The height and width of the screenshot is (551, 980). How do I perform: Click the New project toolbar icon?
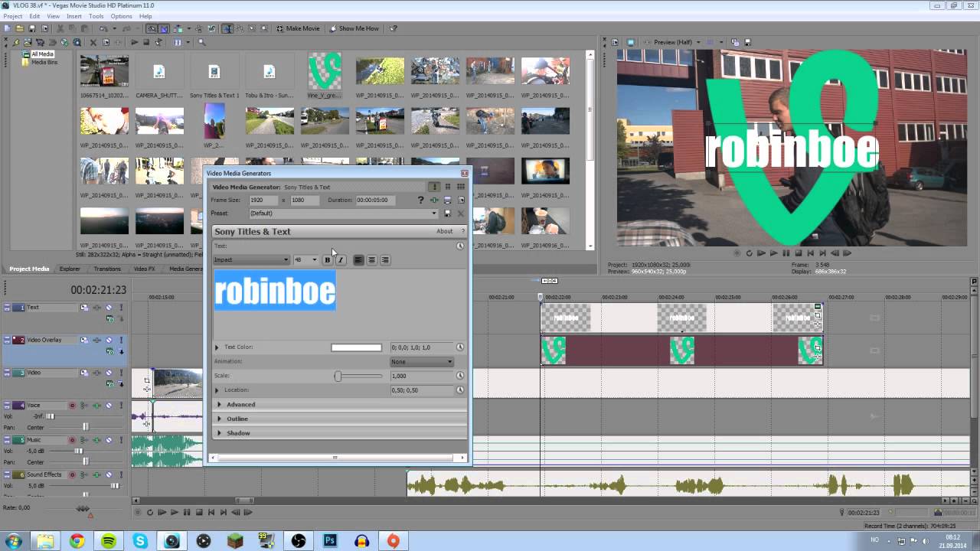(x=7, y=28)
